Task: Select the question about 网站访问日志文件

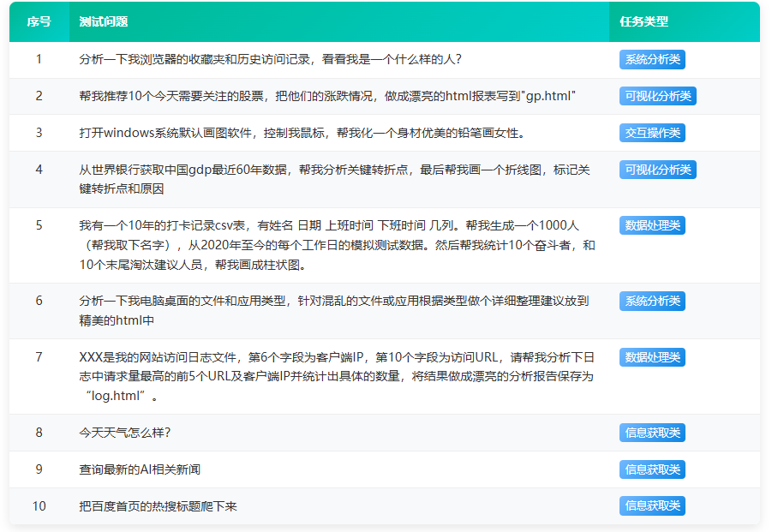Action: (337, 376)
